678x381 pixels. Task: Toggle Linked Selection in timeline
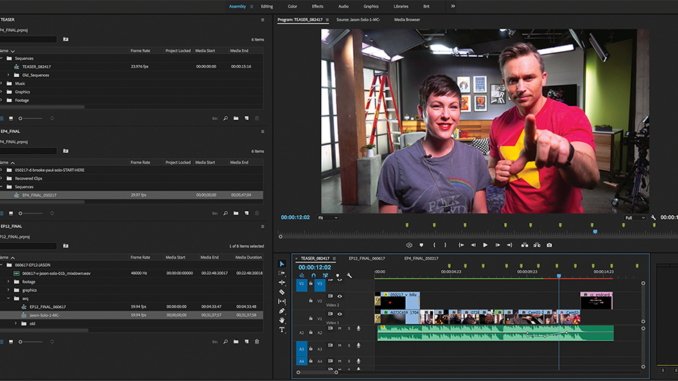point(326,275)
